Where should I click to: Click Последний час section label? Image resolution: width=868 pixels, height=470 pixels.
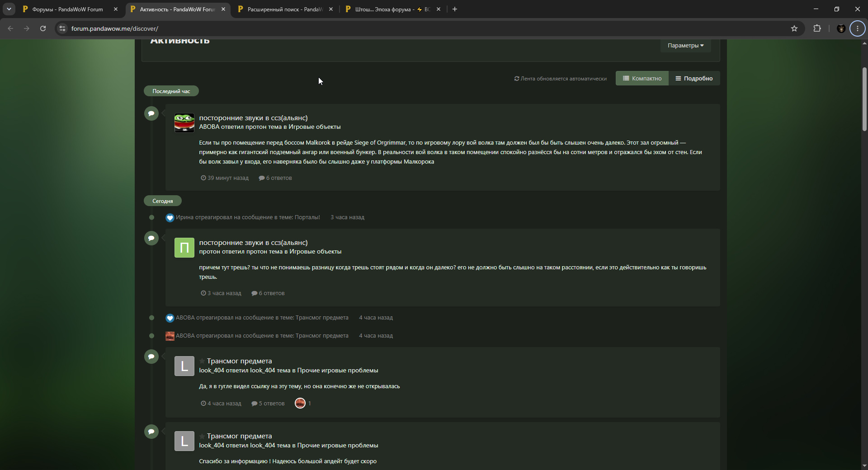tap(171, 91)
